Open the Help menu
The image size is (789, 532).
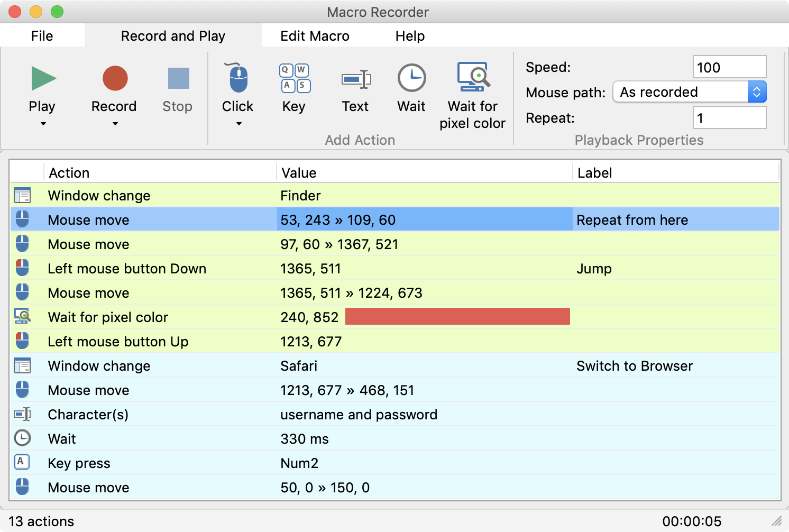[410, 35]
